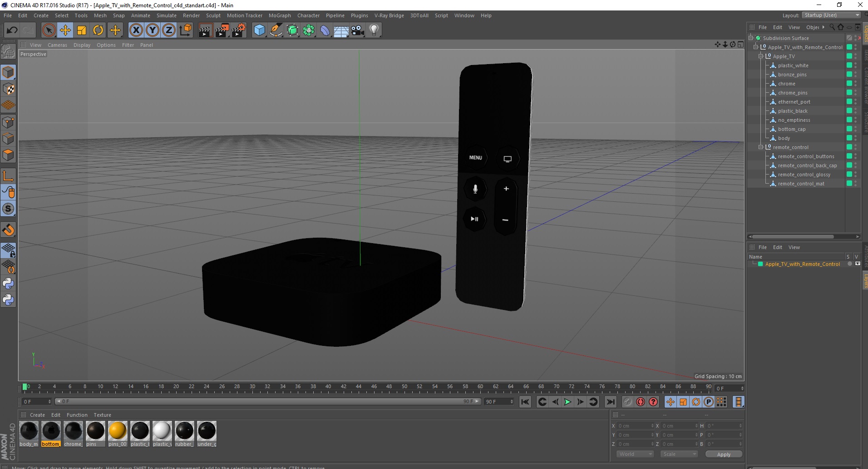Toggle visibility dots of chrome object
The height and width of the screenshot is (469, 868).
856,84
